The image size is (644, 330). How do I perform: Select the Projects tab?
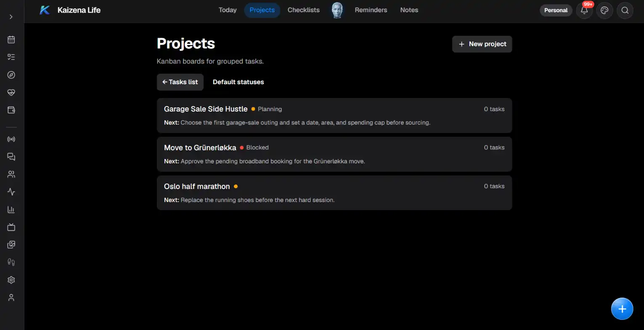coord(262,10)
